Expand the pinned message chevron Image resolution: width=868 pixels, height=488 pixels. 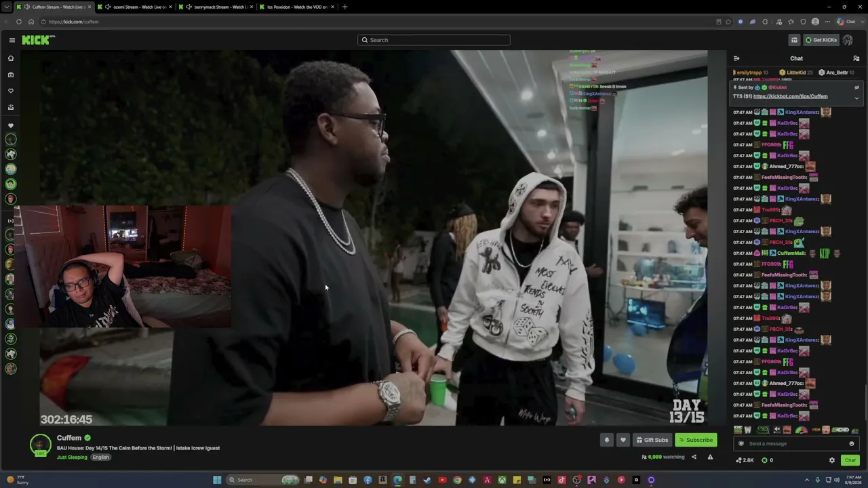pos(856,98)
